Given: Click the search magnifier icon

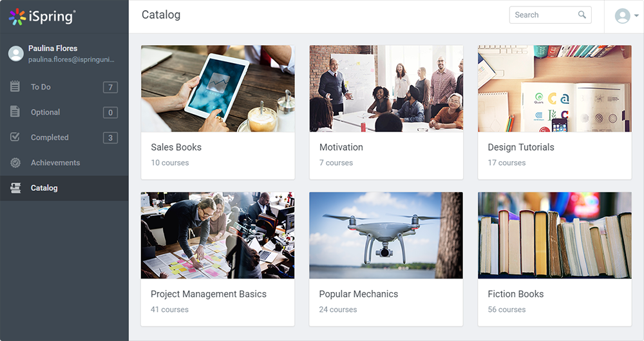Looking at the screenshot, I should [x=582, y=15].
